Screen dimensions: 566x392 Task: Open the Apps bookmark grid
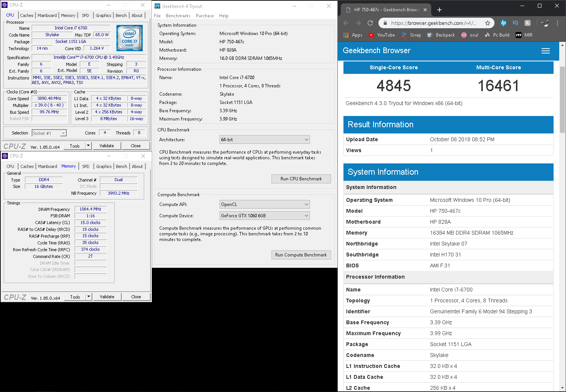click(x=352, y=35)
